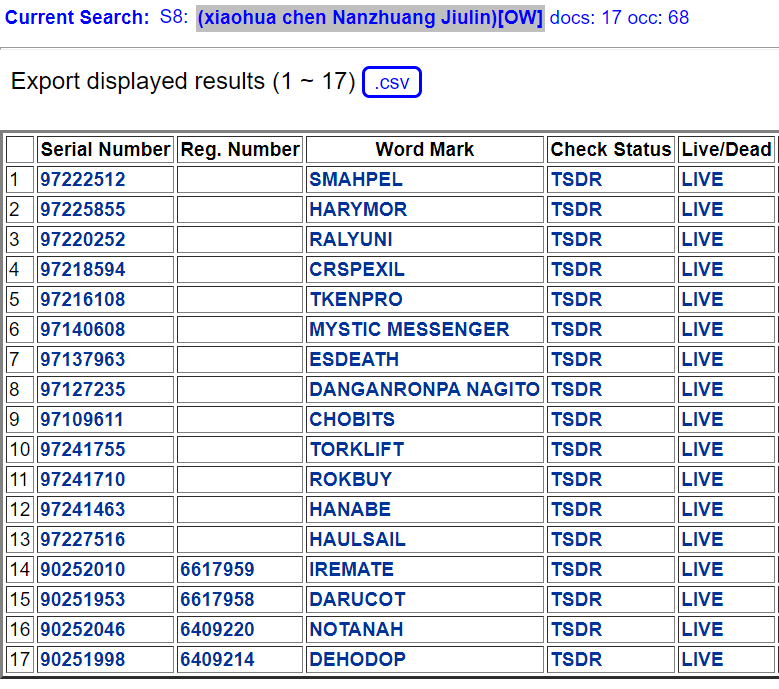Click the highlighted xiaohua chen search query
779x689 pixels.
point(370,18)
